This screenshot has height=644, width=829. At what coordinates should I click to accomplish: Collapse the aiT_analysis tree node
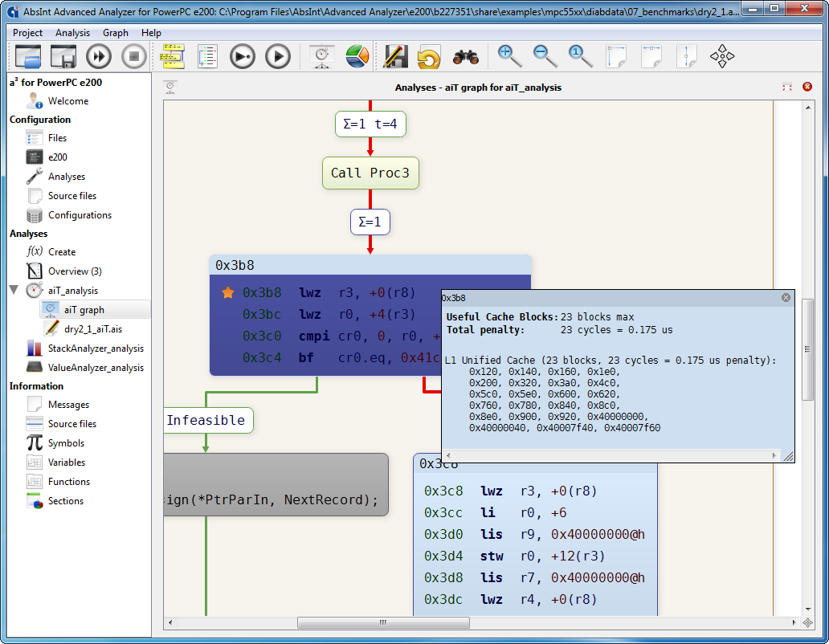click(14, 290)
